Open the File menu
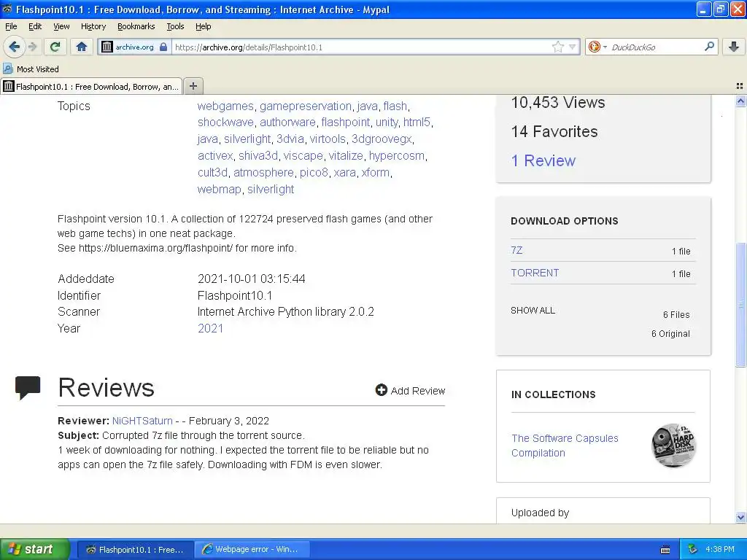 click(x=11, y=26)
